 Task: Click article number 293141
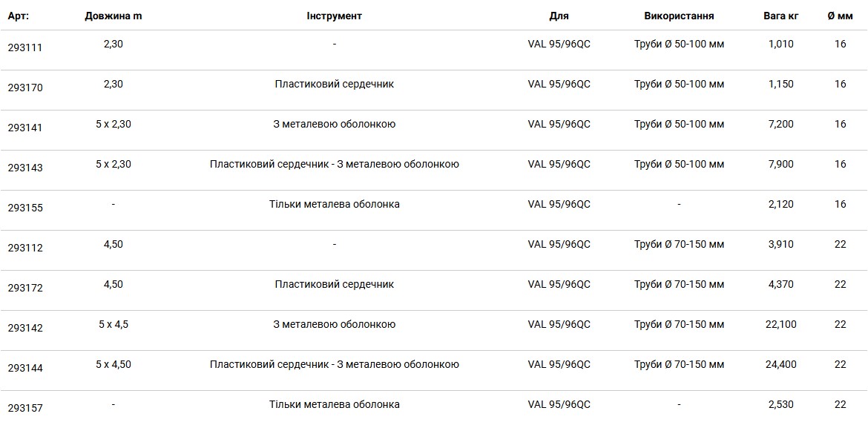pyautogui.click(x=25, y=128)
